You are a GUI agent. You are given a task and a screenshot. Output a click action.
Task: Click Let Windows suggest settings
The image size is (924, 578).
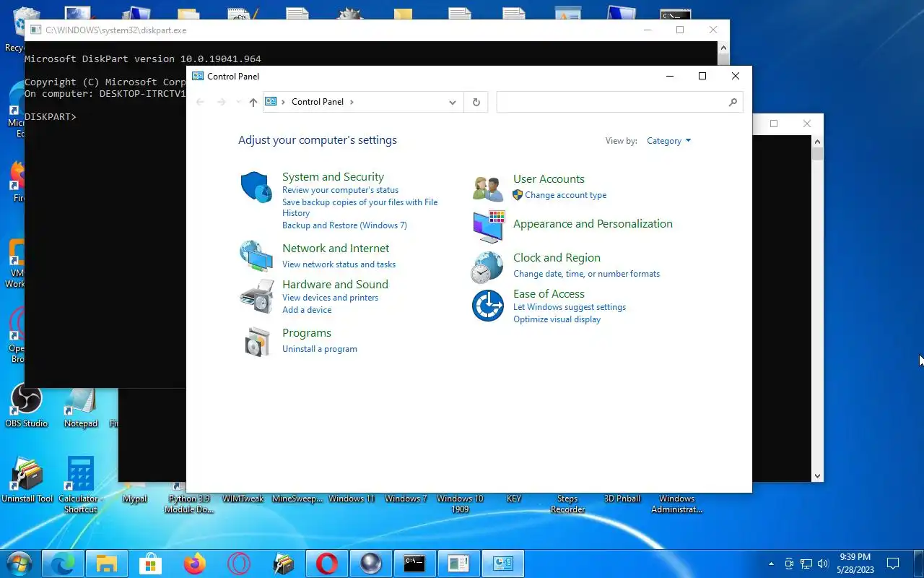pos(570,307)
